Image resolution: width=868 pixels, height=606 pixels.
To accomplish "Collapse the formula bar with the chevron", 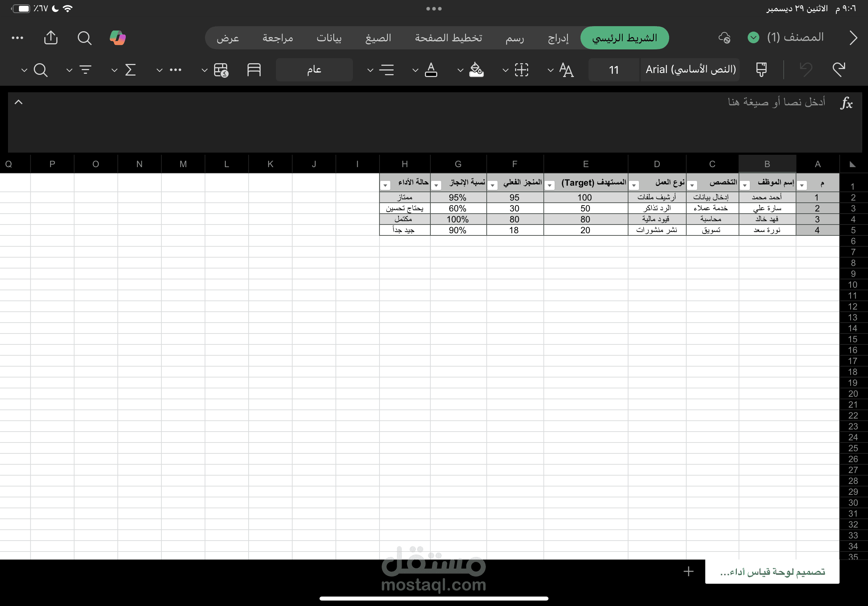I will 19,102.
